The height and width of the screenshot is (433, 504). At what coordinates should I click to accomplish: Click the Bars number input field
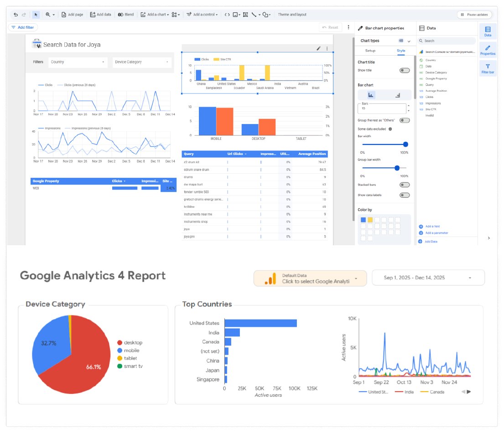382,108
